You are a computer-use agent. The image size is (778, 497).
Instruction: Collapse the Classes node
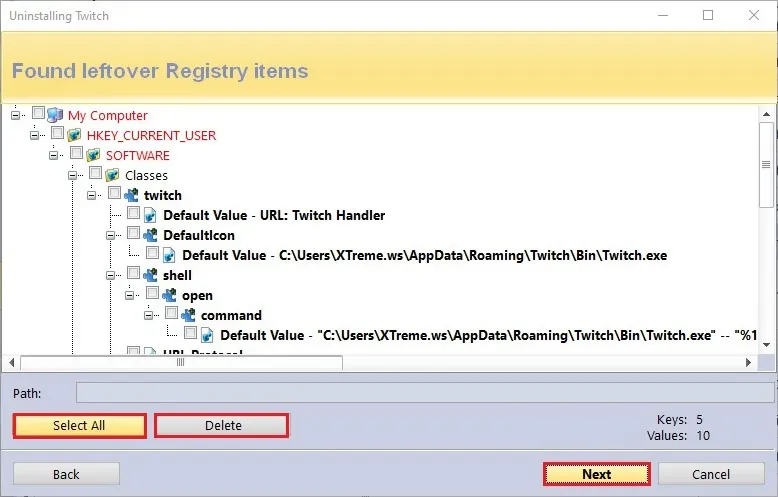point(72,175)
